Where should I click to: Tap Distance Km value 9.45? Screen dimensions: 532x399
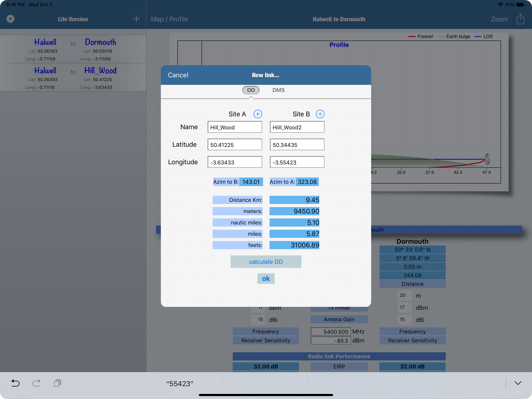(294, 200)
